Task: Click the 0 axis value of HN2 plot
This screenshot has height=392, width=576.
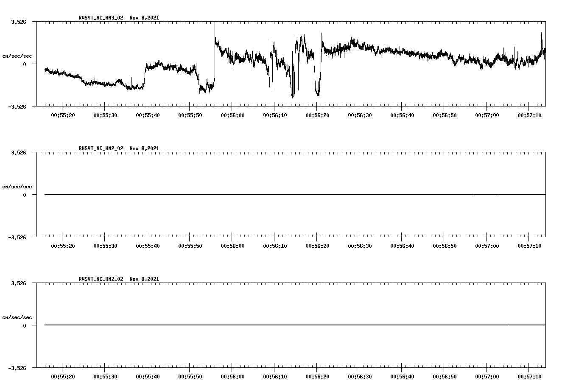Action: click(x=25, y=195)
